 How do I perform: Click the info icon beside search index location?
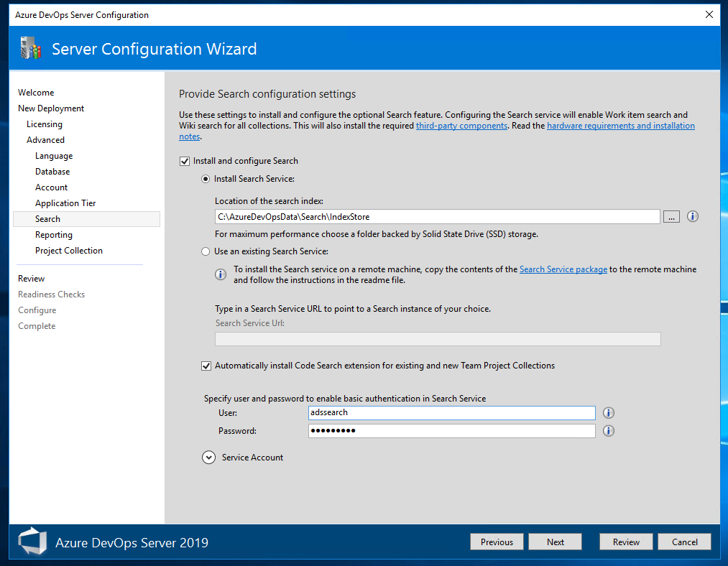(x=692, y=217)
